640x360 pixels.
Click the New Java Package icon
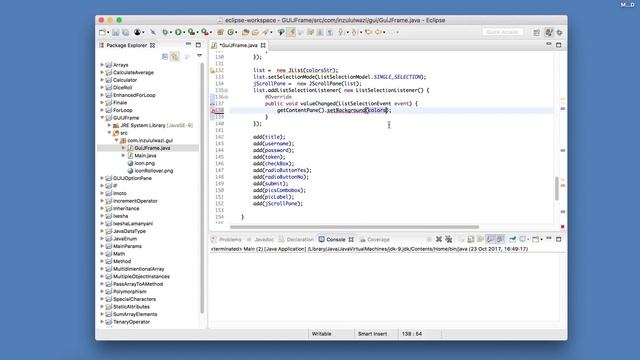pyautogui.click(x=220, y=32)
